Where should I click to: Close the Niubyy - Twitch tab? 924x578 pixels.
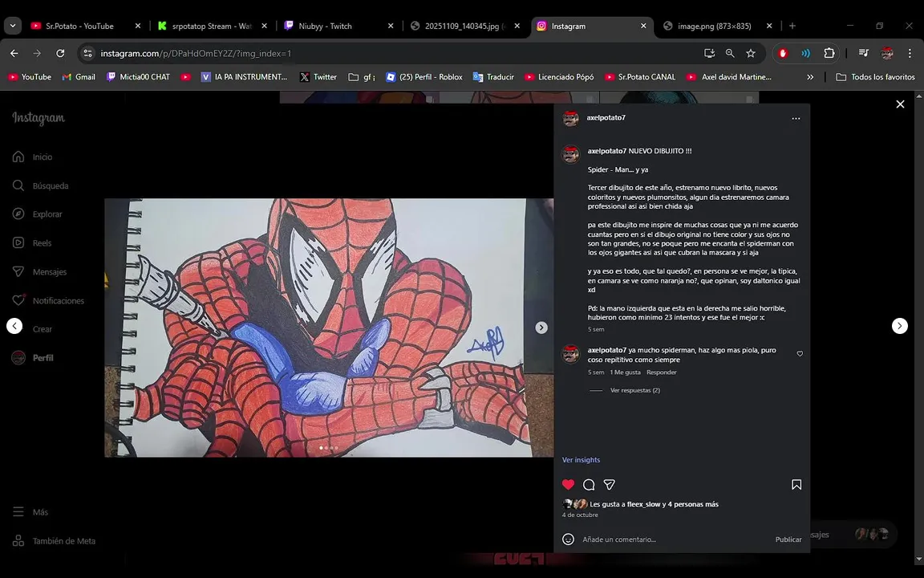pyautogui.click(x=391, y=26)
